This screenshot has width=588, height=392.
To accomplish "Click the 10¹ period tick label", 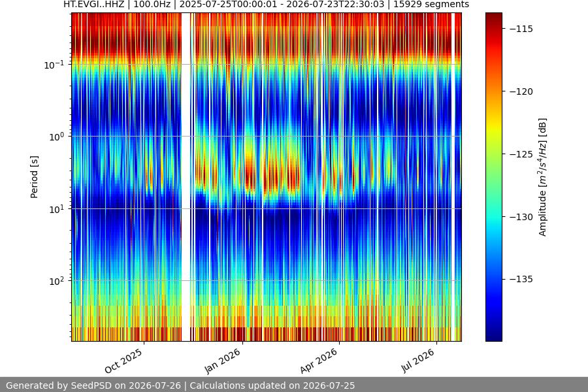I will pos(57,209).
